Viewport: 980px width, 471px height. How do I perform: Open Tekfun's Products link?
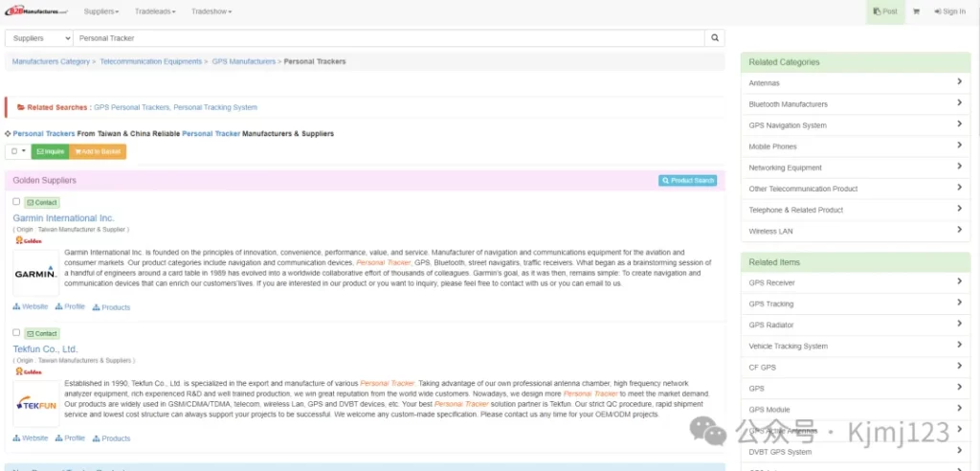click(111, 438)
